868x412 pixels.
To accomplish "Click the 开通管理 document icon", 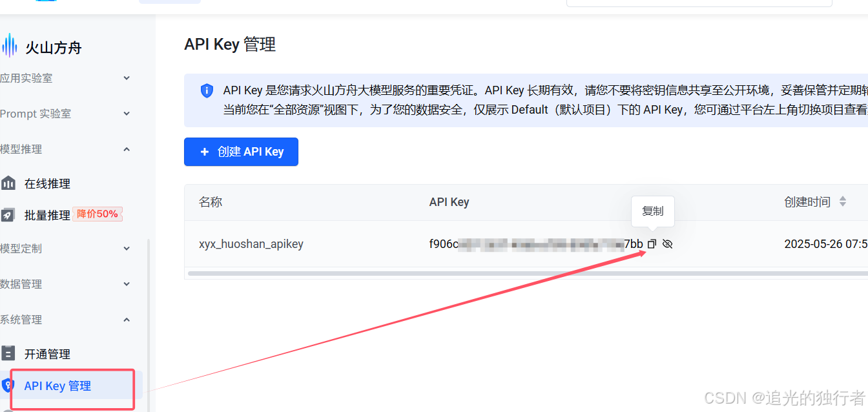I will [8, 353].
